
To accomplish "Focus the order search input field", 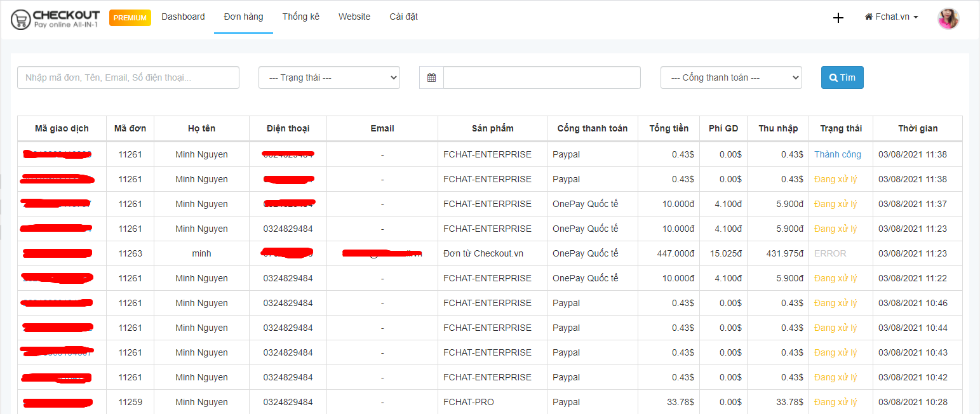I will 128,77.
